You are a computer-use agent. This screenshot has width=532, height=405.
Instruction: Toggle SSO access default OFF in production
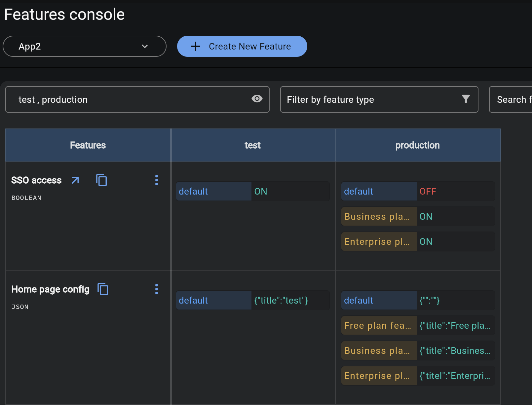tap(428, 191)
